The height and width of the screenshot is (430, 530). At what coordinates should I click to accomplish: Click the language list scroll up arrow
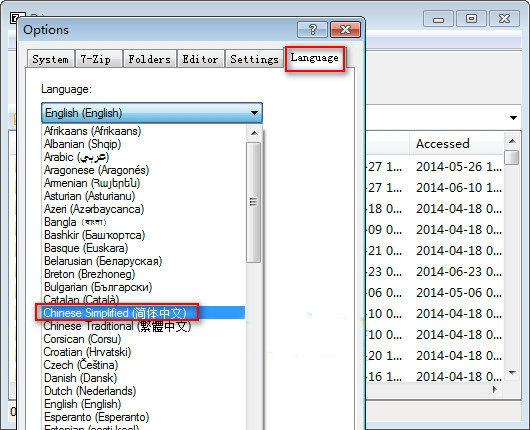click(x=254, y=133)
